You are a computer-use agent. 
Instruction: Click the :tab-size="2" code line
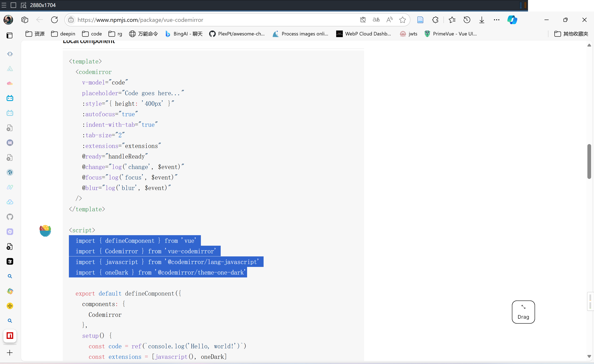tap(103, 135)
